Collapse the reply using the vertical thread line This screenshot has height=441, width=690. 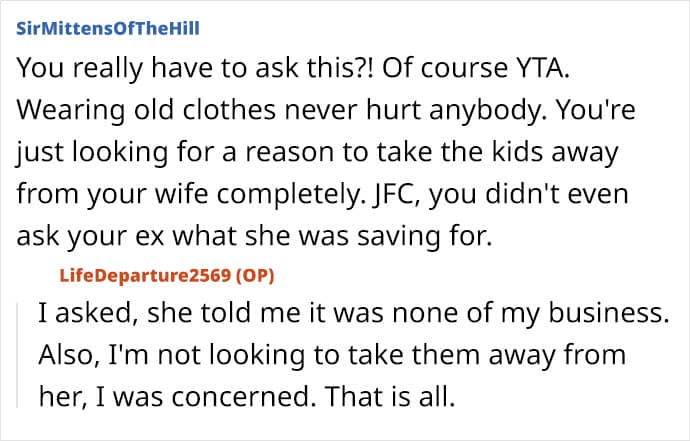pos(18,355)
